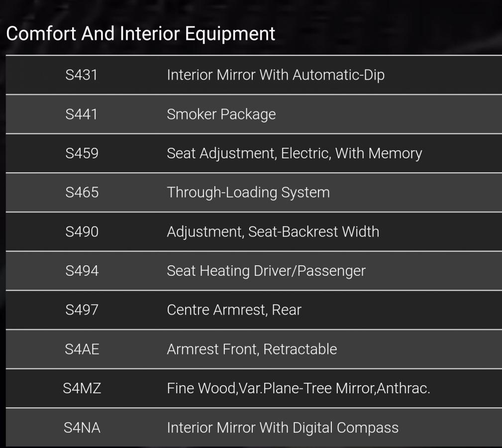
Task: Click the S497 option code
Action: [x=82, y=310]
